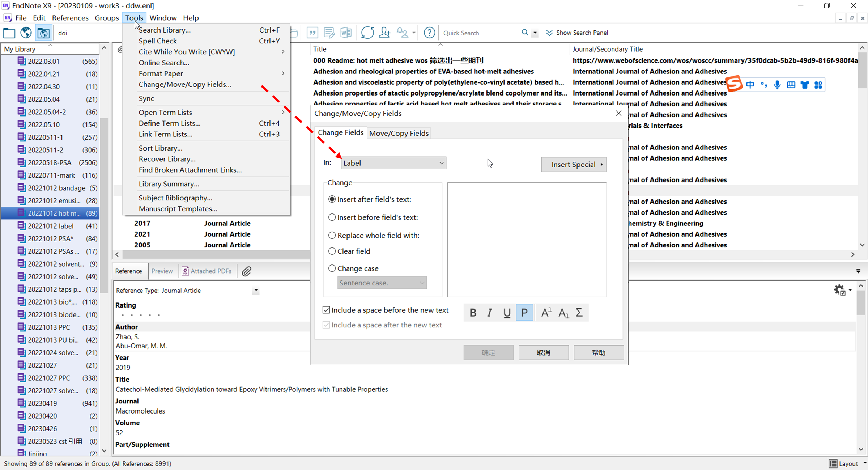Open the Reference Type dropdown arrow
868x470 pixels.
[x=256, y=291]
